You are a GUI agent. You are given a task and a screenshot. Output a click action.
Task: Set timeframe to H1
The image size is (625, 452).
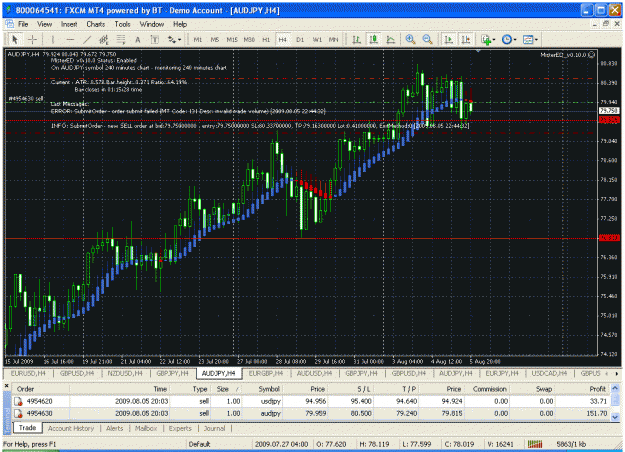[266, 39]
